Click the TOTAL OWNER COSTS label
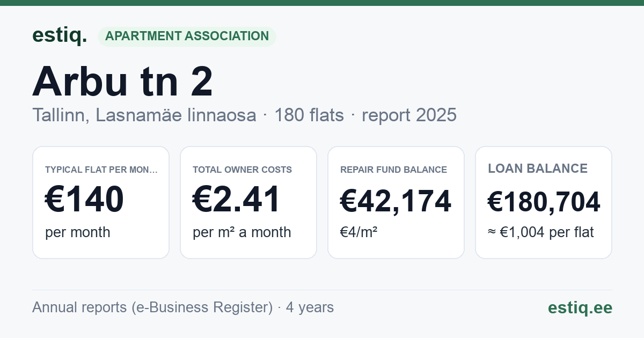The width and height of the screenshot is (644, 338). pos(243,170)
